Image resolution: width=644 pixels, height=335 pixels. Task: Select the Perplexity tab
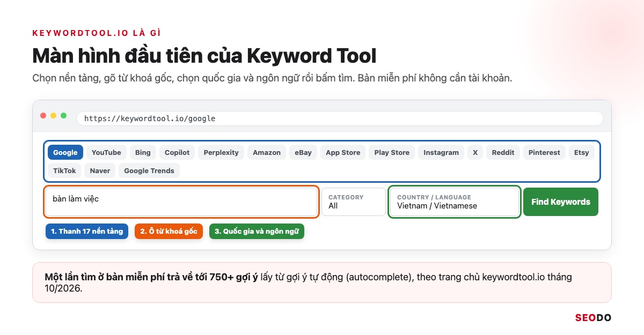click(221, 152)
